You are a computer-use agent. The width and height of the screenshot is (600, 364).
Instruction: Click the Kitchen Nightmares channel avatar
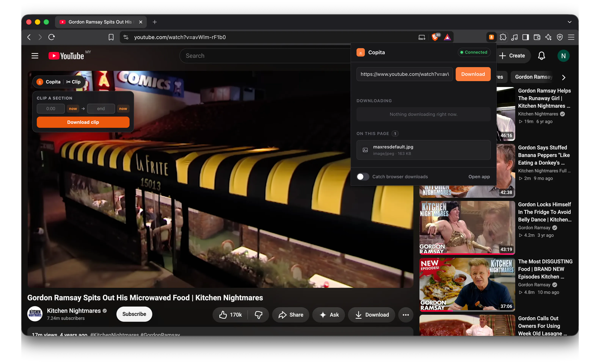click(35, 314)
